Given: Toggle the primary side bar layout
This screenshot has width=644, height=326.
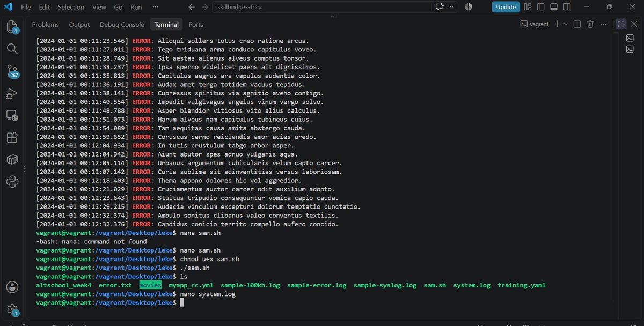Looking at the screenshot, I should 541,7.
